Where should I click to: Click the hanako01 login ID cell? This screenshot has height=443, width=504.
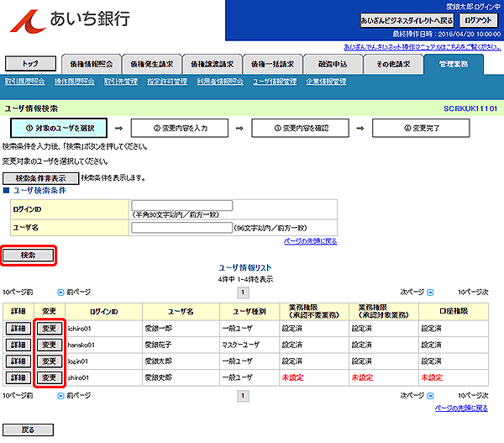[104, 345]
